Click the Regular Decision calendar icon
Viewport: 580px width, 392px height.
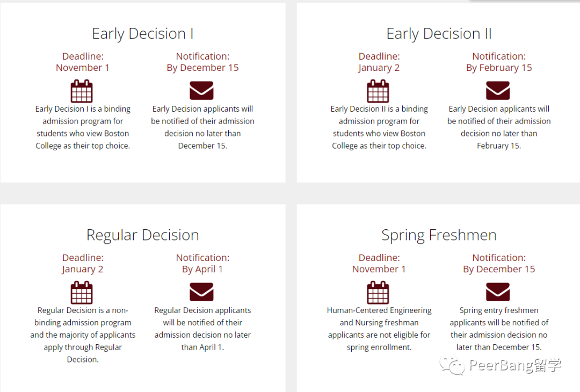(x=82, y=293)
